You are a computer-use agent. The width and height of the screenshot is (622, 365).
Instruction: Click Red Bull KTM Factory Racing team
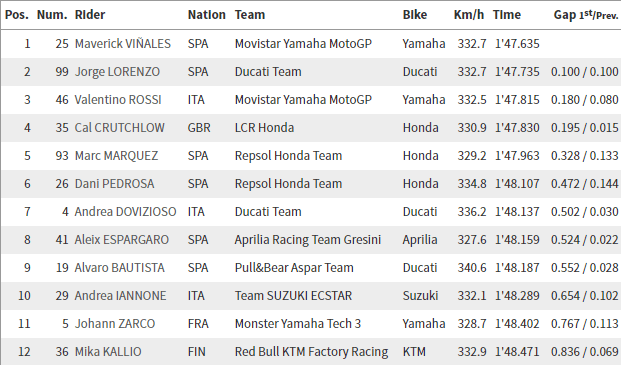[x=311, y=352]
